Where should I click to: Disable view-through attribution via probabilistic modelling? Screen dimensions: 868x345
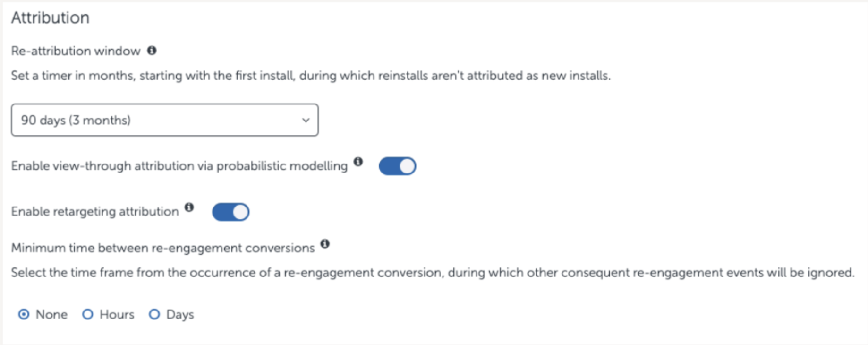[397, 166]
